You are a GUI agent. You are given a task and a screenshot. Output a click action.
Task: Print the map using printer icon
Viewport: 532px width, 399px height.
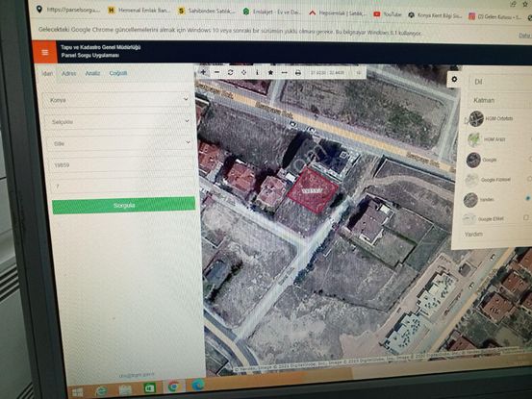298,72
